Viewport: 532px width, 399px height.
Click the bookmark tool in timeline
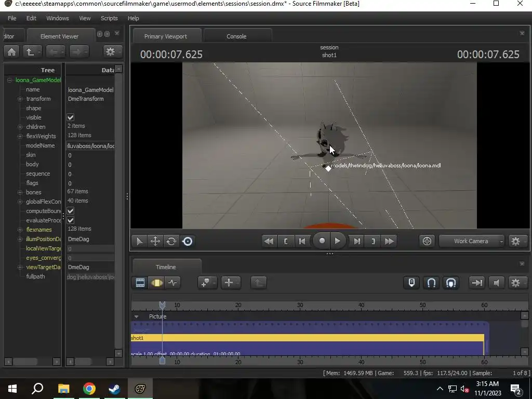click(x=207, y=283)
